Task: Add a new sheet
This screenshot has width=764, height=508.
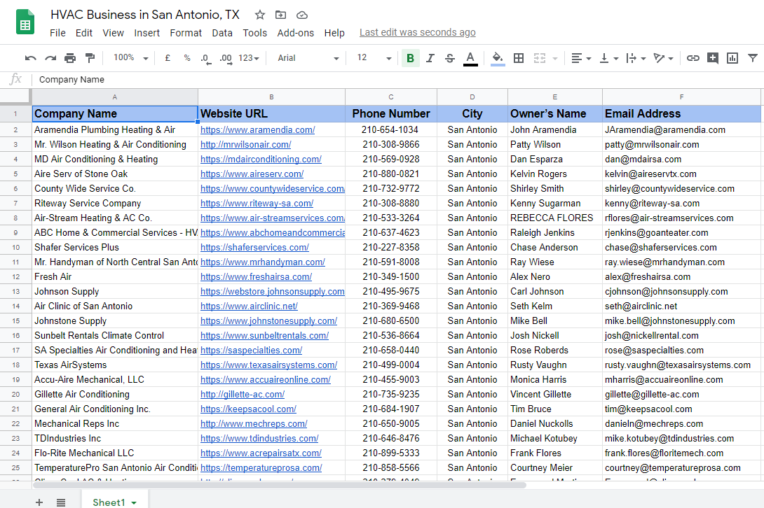Action: 39,502
